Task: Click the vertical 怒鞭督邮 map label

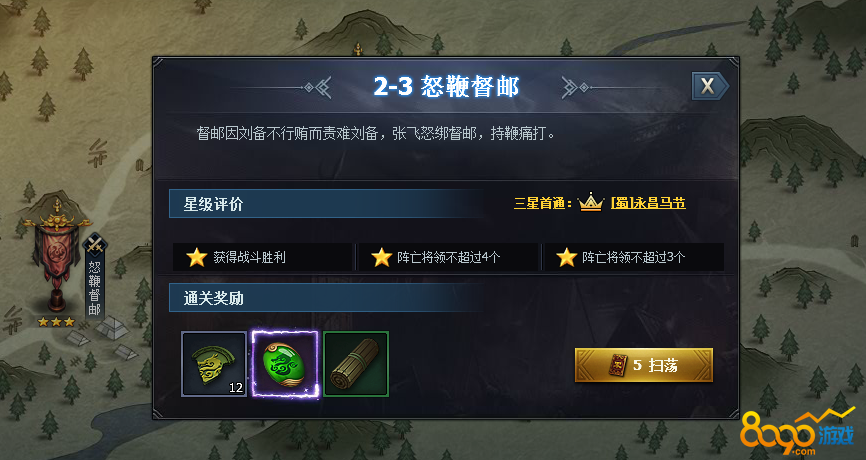Action: (x=95, y=287)
